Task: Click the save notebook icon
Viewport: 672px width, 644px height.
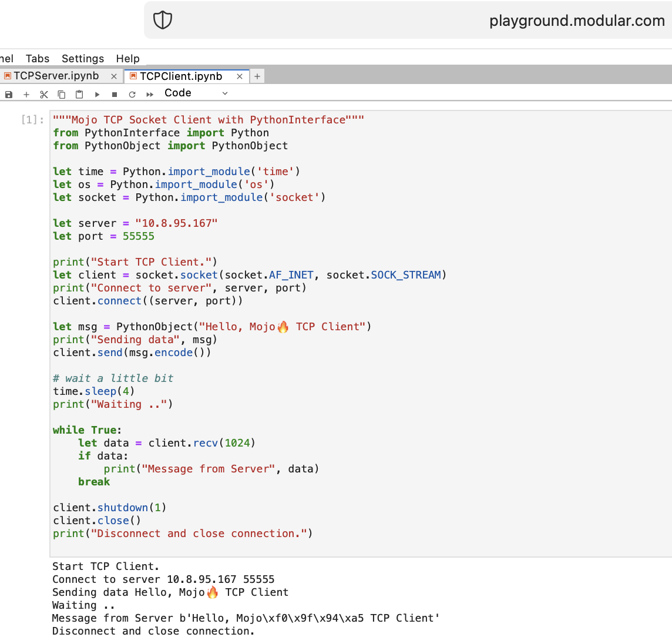Action: [9, 94]
